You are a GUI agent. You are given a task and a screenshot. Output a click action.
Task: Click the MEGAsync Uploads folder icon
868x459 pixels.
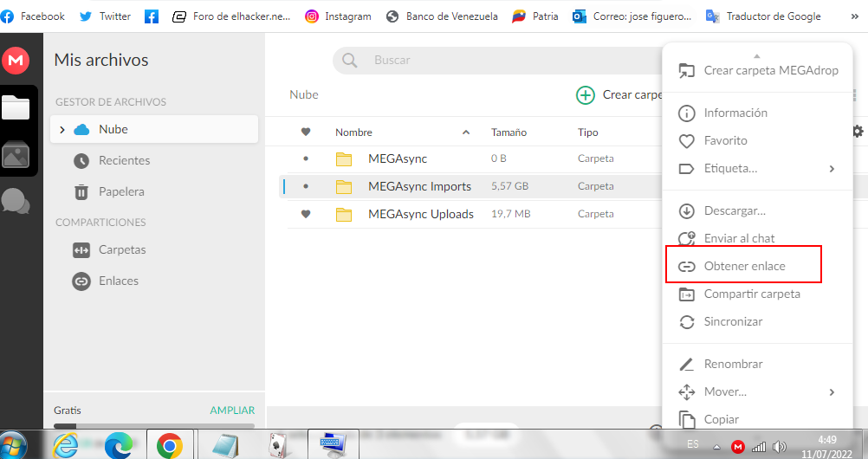click(344, 214)
